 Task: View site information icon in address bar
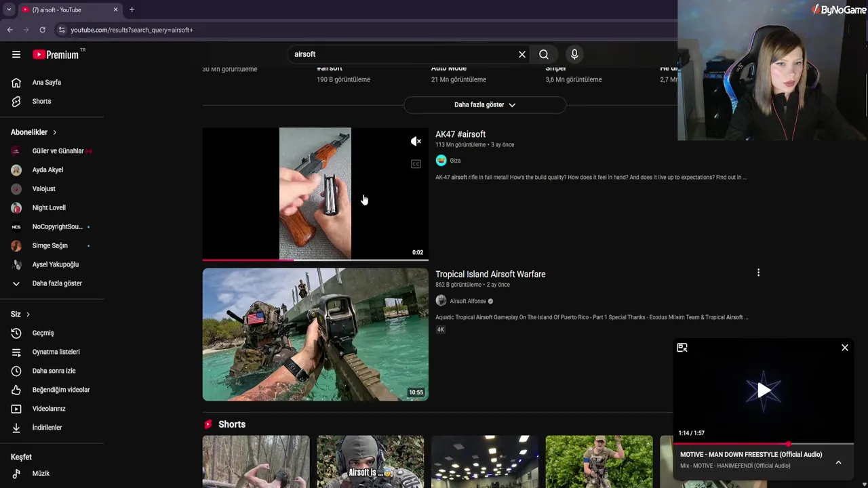click(x=62, y=30)
